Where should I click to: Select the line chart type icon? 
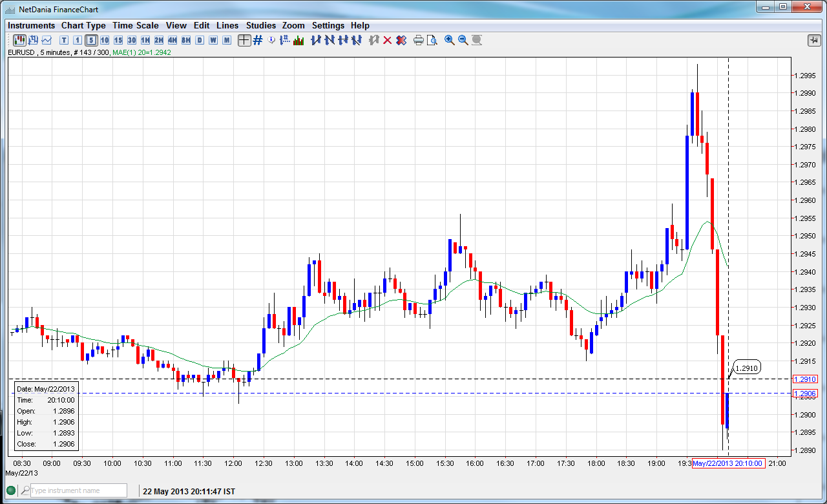pyautogui.click(x=47, y=40)
